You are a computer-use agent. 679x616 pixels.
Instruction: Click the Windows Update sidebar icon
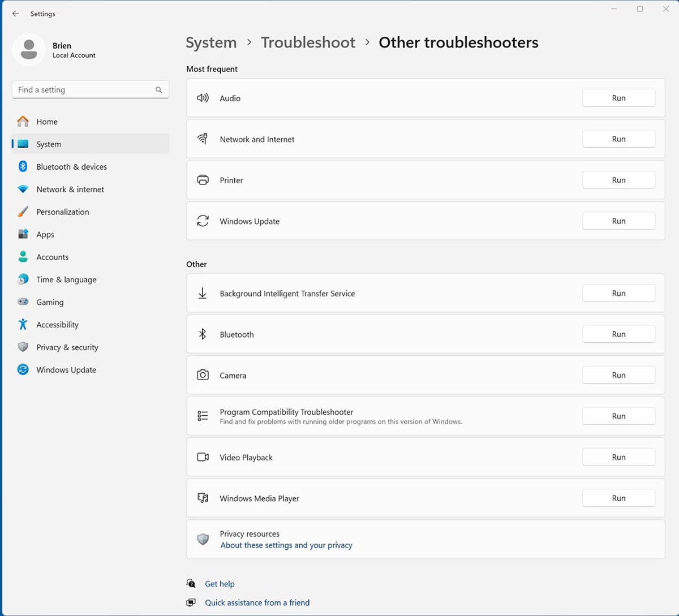point(23,370)
